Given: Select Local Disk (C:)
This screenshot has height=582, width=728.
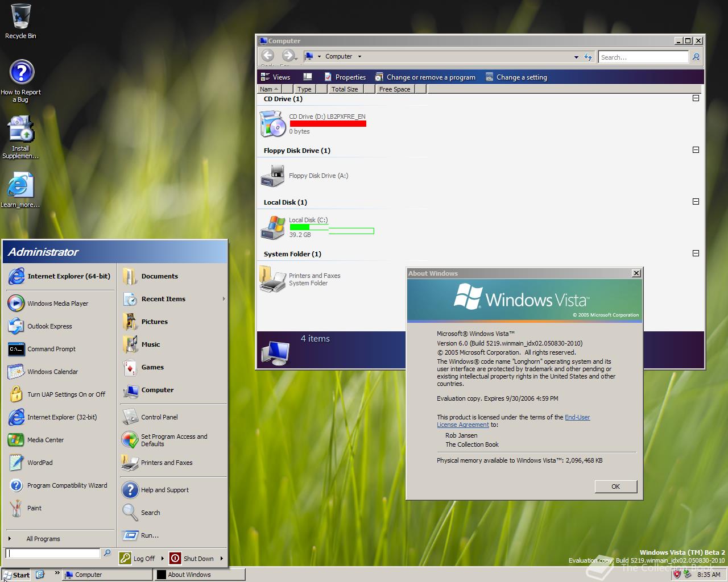Looking at the screenshot, I should (317, 227).
